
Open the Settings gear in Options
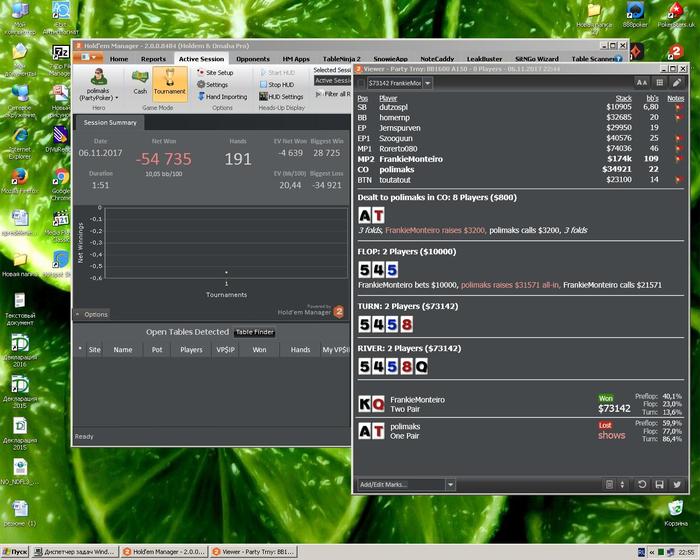coord(213,84)
